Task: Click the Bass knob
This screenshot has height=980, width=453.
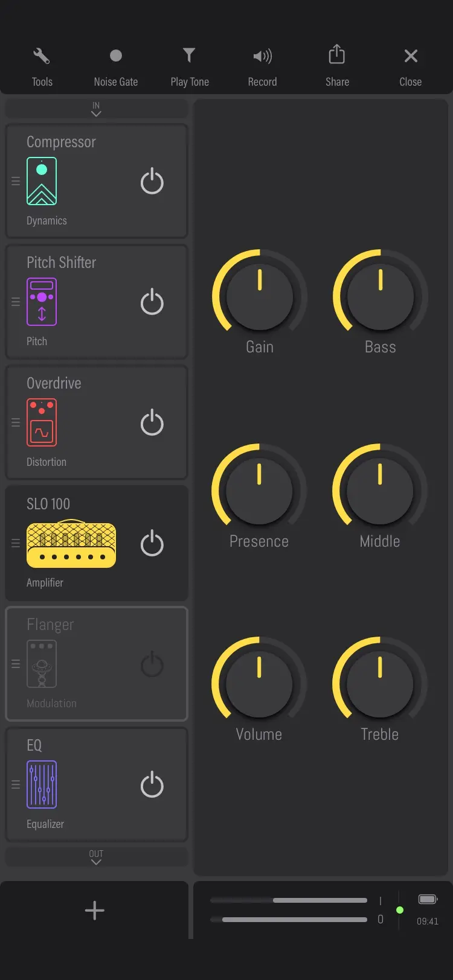Action: tap(381, 296)
